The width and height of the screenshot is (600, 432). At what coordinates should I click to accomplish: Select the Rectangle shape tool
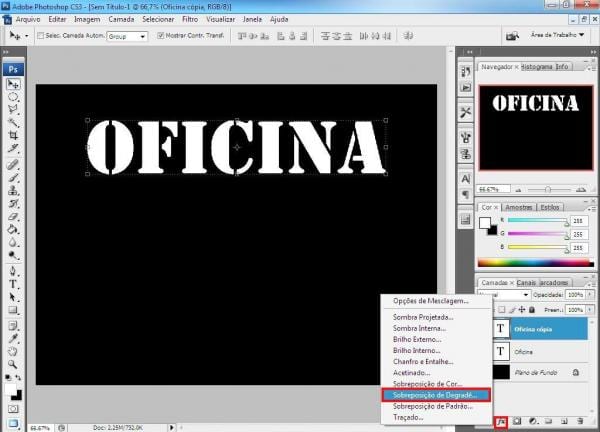(13, 310)
